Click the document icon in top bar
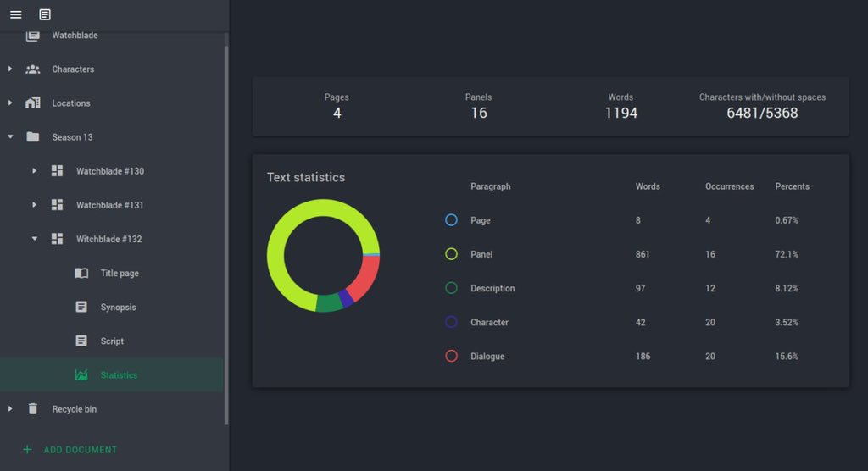Viewport: 868px width, 471px height. pos(45,14)
